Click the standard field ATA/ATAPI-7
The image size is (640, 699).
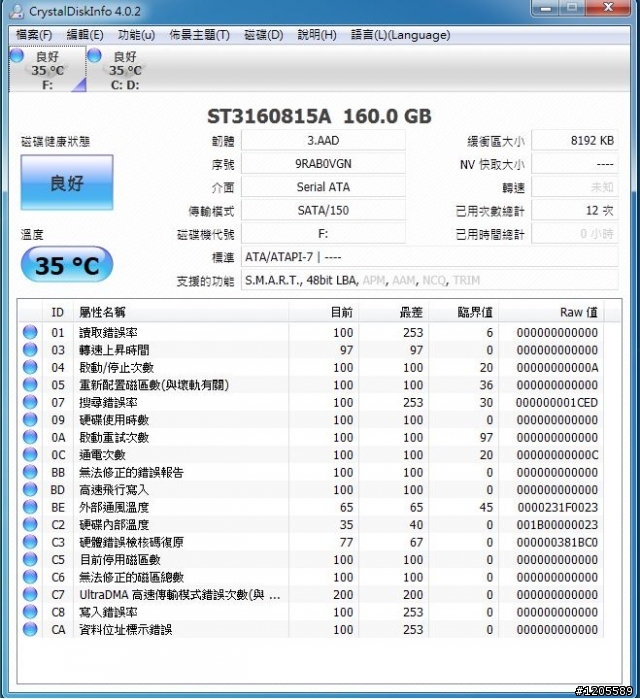click(x=430, y=257)
